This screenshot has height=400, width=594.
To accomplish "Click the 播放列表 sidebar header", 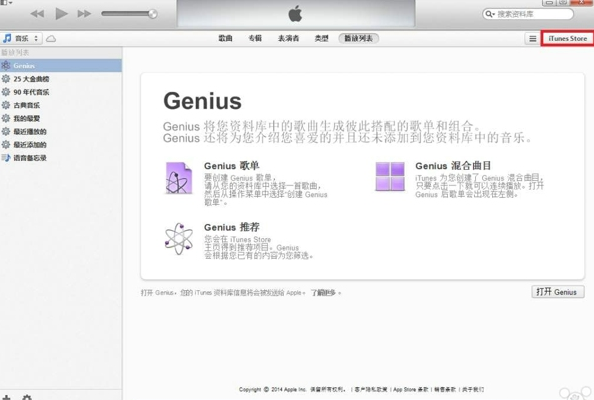I will click(15, 52).
